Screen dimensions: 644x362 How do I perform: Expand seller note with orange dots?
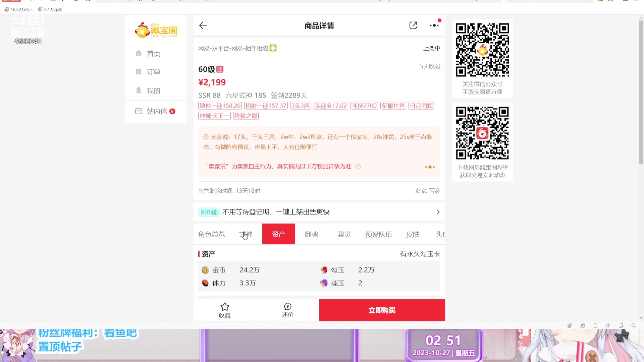(x=430, y=167)
